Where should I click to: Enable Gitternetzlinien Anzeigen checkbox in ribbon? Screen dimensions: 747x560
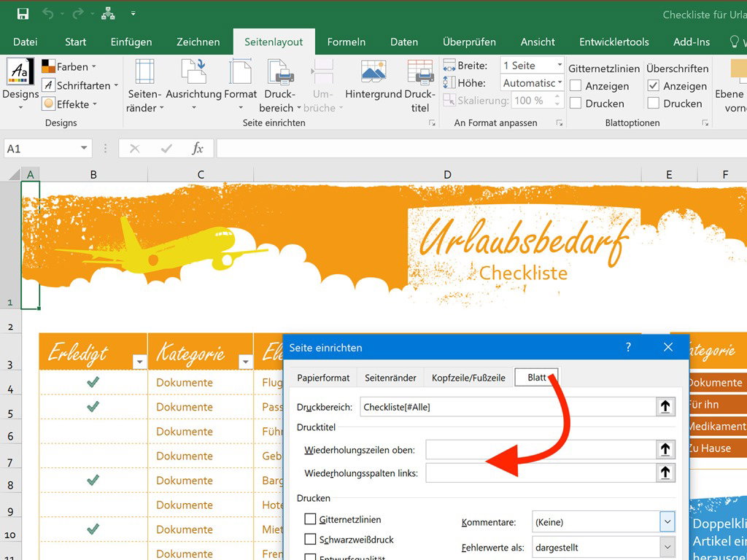pos(576,86)
